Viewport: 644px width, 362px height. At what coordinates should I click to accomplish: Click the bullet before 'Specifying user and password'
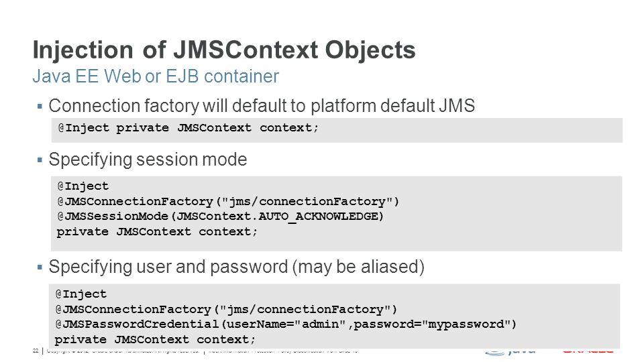(x=40, y=267)
